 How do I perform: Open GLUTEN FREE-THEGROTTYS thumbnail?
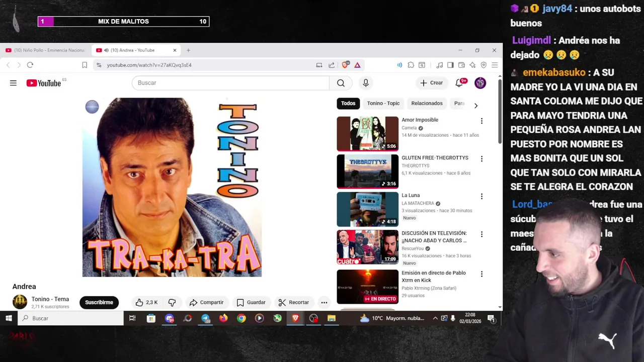tap(367, 171)
